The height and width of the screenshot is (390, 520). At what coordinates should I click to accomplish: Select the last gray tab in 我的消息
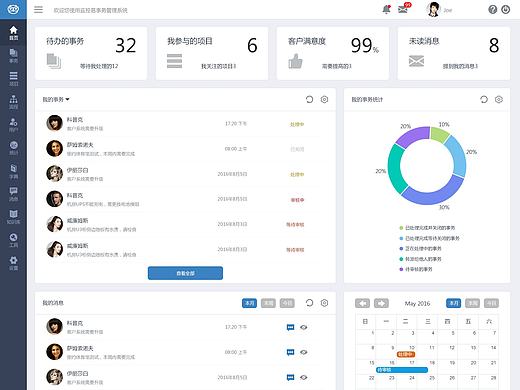(x=287, y=303)
